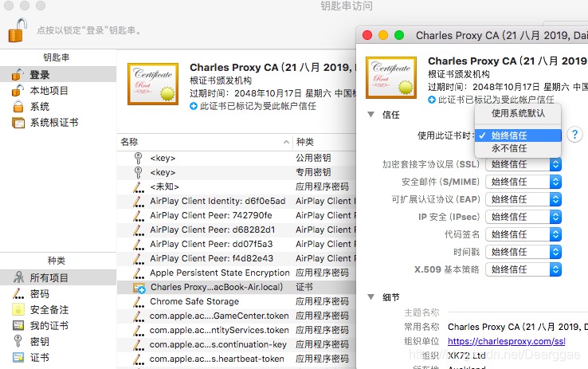Sort list by 种类 column header
588x369 pixels.
point(324,142)
